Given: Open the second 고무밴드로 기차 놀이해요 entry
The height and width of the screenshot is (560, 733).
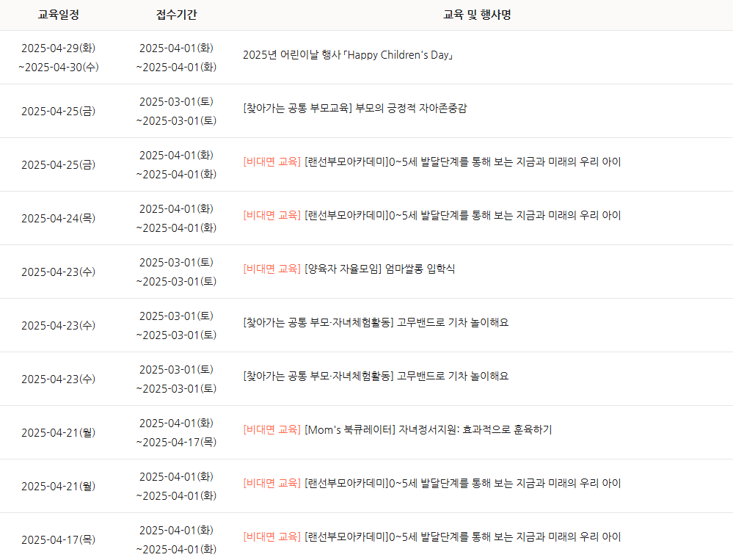Looking at the screenshot, I should pyautogui.click(x=376, y=377).
